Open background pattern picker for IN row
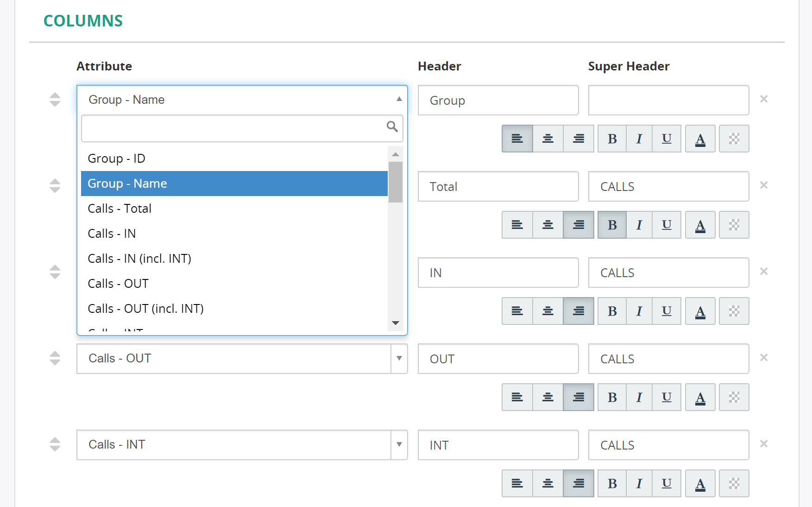Image resolution: width=812 pixels, height=507 pixels. click(734, 311)
